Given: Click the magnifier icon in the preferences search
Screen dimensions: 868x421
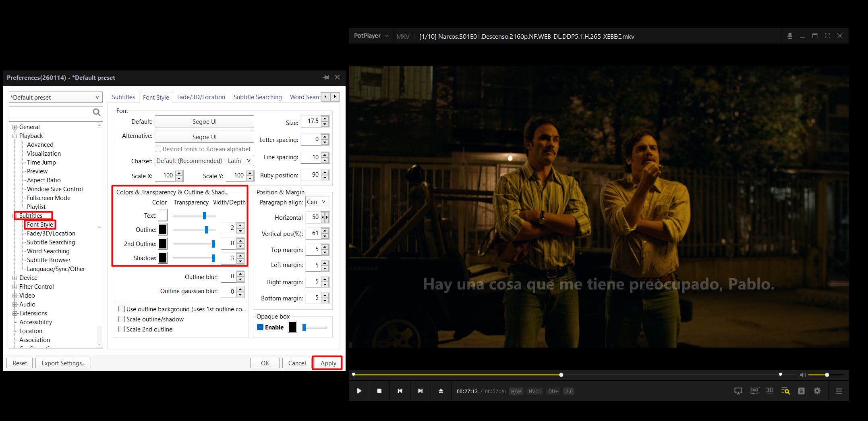Looking at the screenshot, I should point(97,112).
